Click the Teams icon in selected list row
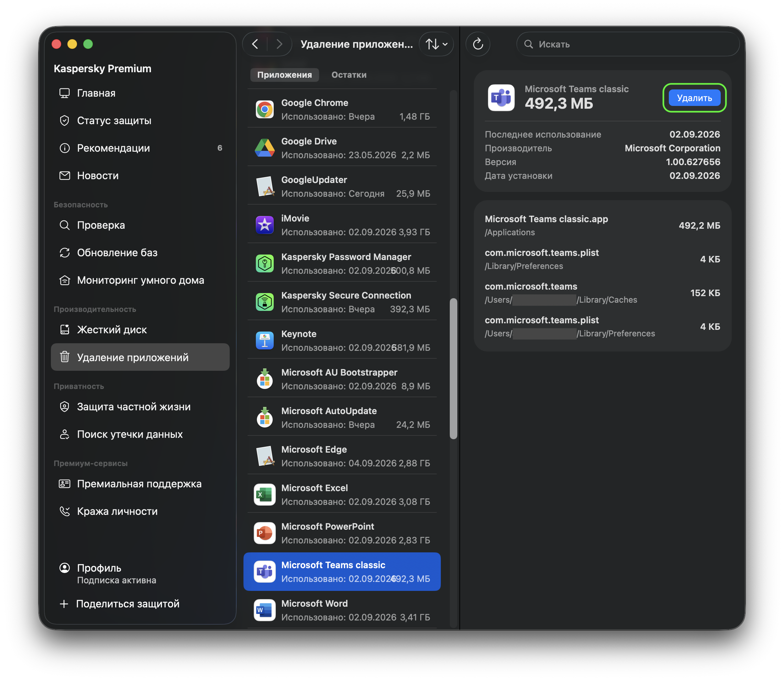This screenshot has width=784, height=681. [x=264, y=572]
